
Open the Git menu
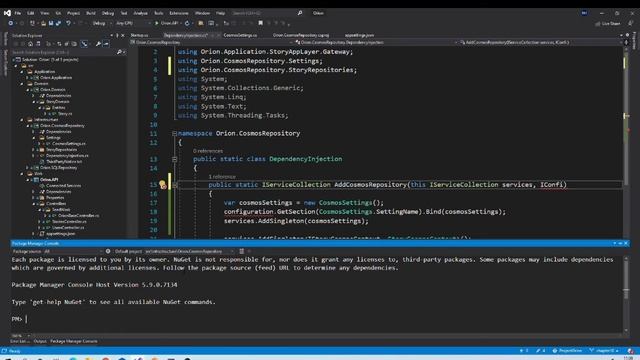pyautogui.click(x=58, y=13)
